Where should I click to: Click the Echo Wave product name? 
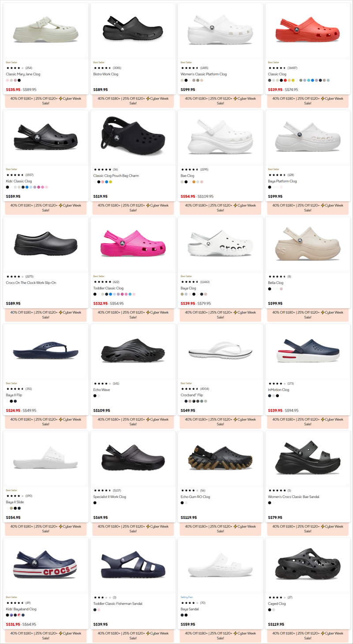tap(101, 390)
